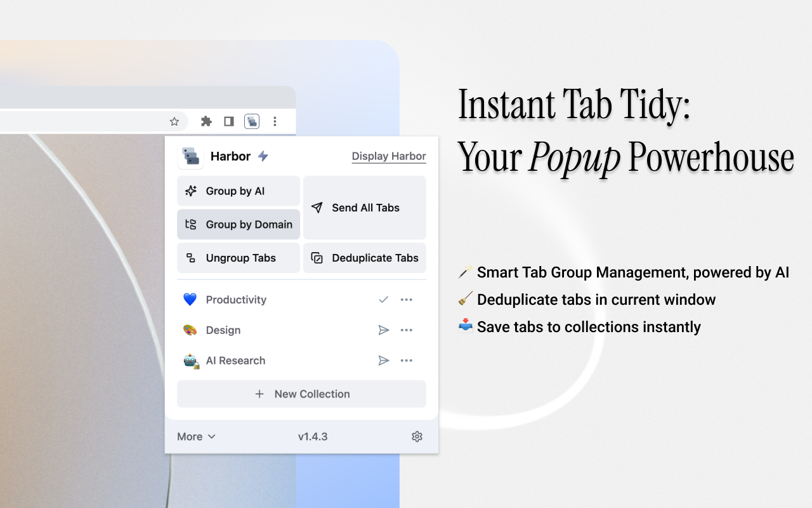
Task: Open more options for Design
Action: pos(407,330)
